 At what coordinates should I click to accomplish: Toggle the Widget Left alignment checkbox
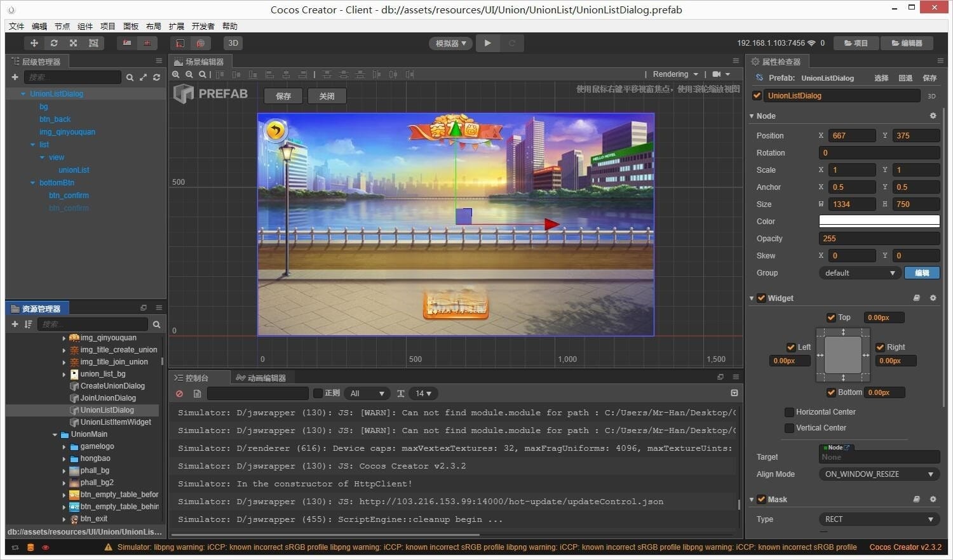click(x=791, y=347)
